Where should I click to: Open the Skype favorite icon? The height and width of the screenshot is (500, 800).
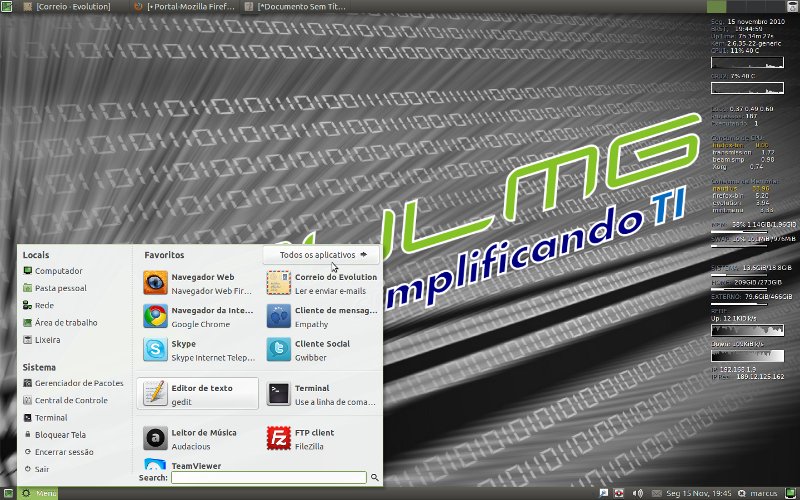tap(155, 350)
